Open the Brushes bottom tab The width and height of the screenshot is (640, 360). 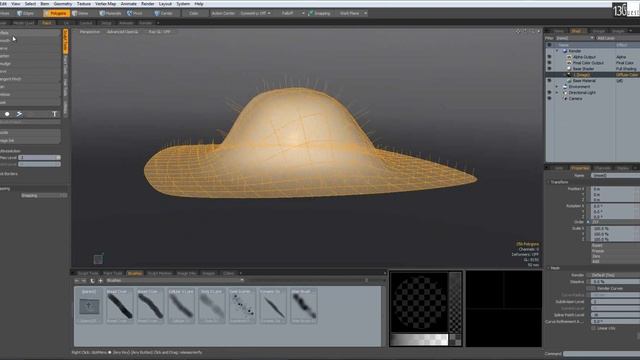(135, 273)
